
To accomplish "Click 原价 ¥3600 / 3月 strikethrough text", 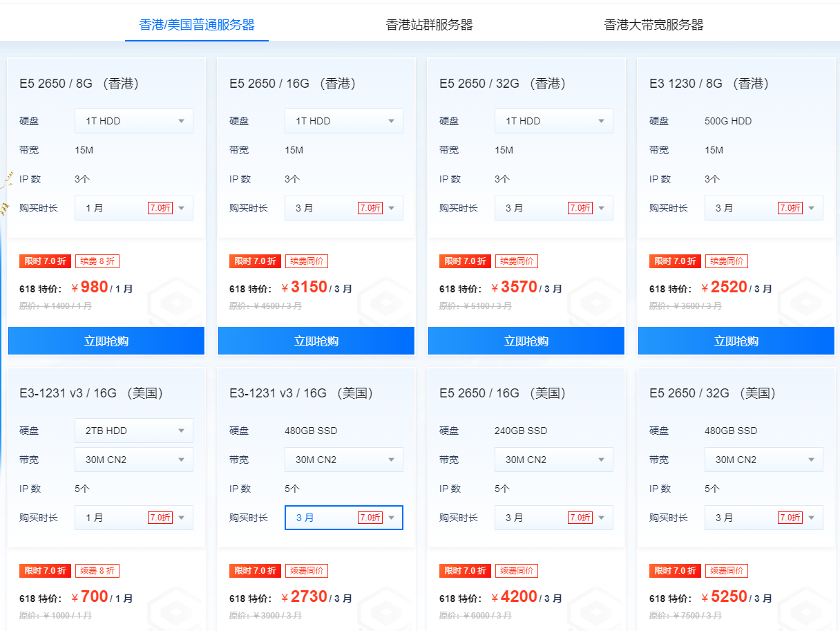I will (685, 305).
